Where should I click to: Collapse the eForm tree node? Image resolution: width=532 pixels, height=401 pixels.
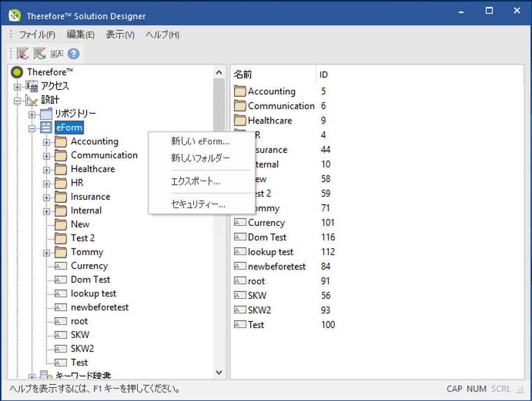(32, 128)
